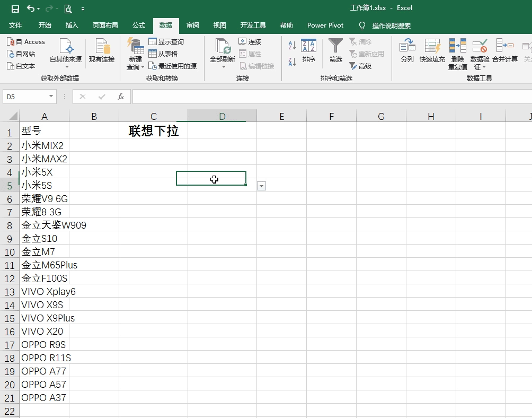
Task: Click cell containing 金立M65Plus
Action: click(45, 265)
